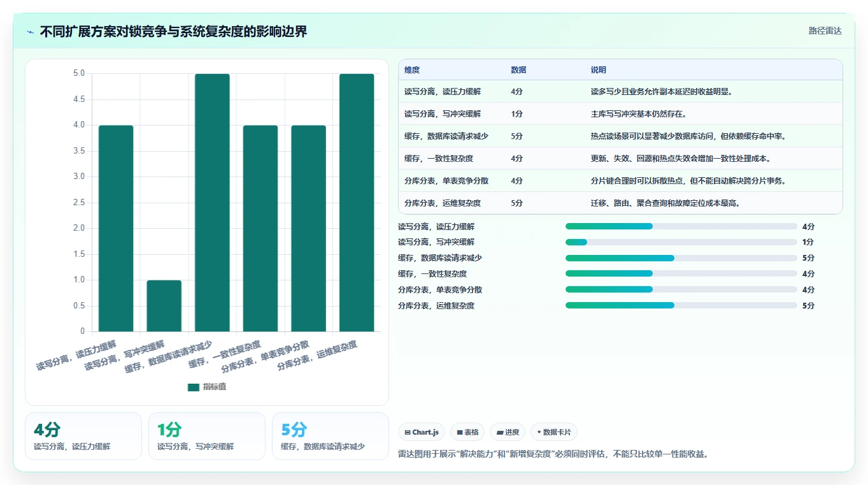The width and height of the screenshot is (868, 485).
Task: Click the description starting 热点读场景可以显著减少
Action: (x=688, y=136)
